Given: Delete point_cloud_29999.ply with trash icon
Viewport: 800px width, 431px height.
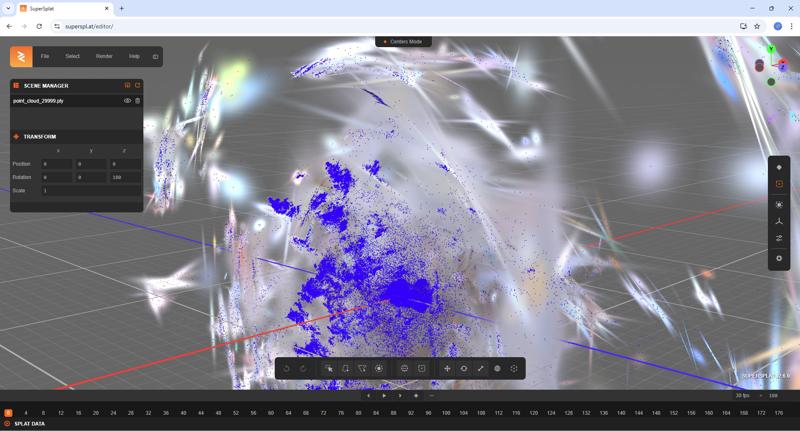Looking at the screenshot, I should (138, 101).
